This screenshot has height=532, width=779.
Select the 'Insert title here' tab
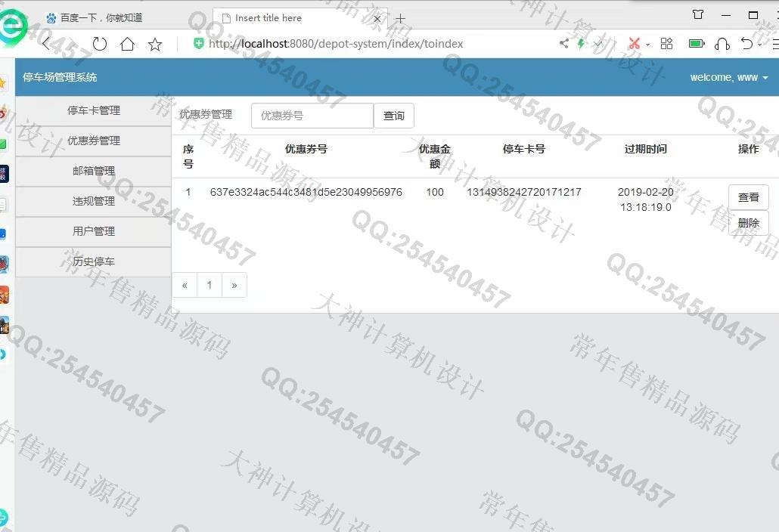[x=300, y=18]
